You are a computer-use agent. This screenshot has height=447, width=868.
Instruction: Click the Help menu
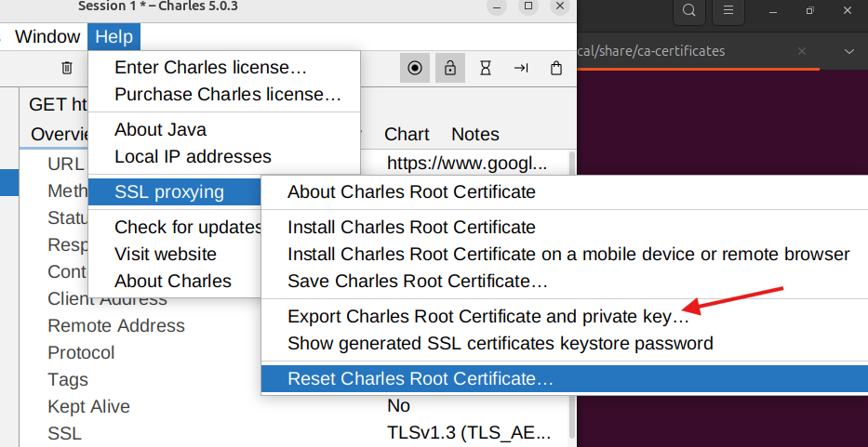pos(114,37)
